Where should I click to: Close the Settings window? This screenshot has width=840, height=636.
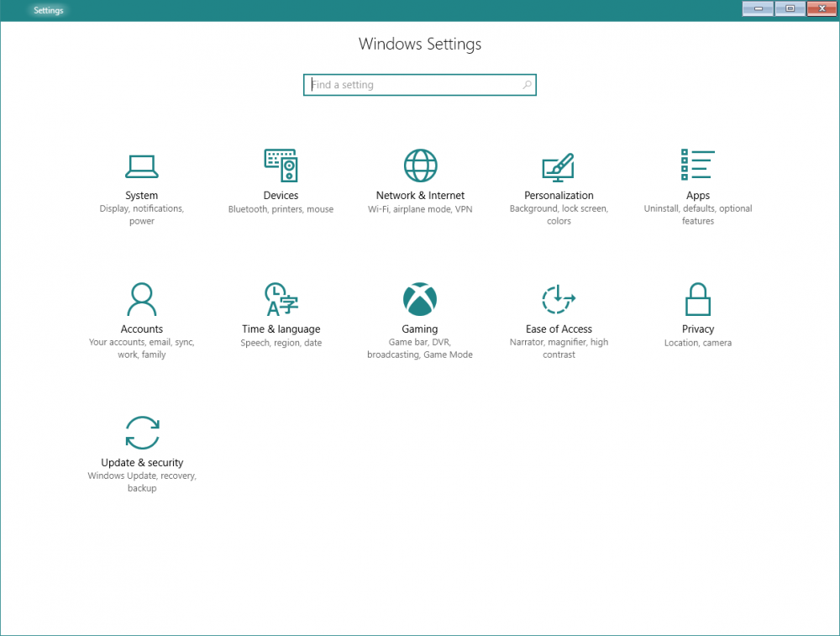pos(821,8)
